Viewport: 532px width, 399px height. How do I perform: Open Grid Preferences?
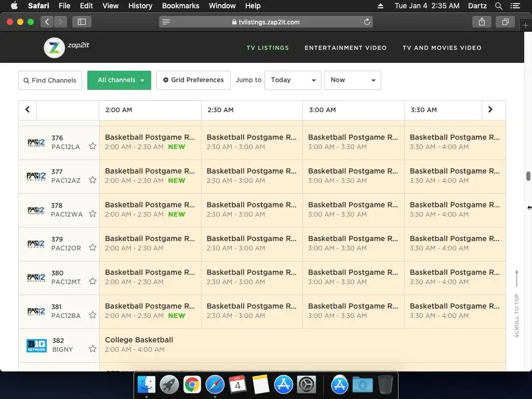(x=193, y=80)
